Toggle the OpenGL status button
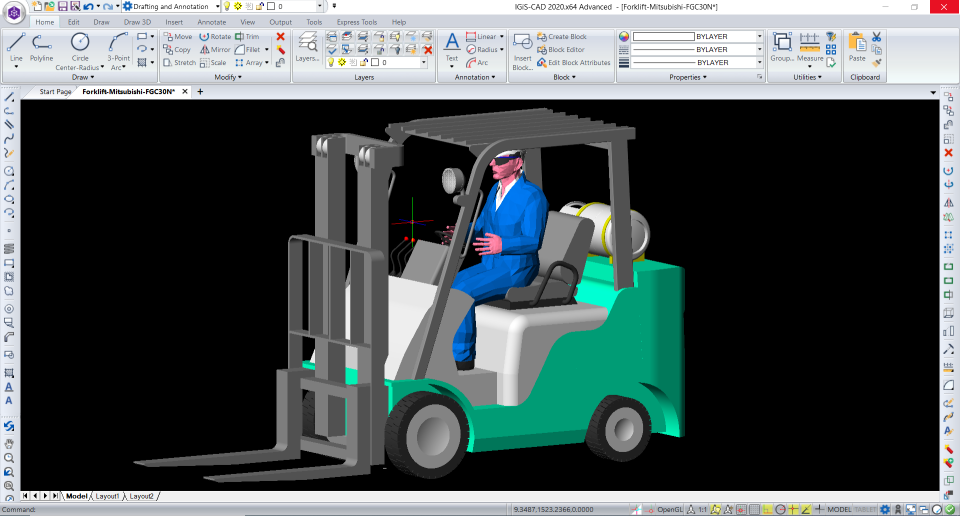This screenshot has width=960, height=516. [670, 509]
